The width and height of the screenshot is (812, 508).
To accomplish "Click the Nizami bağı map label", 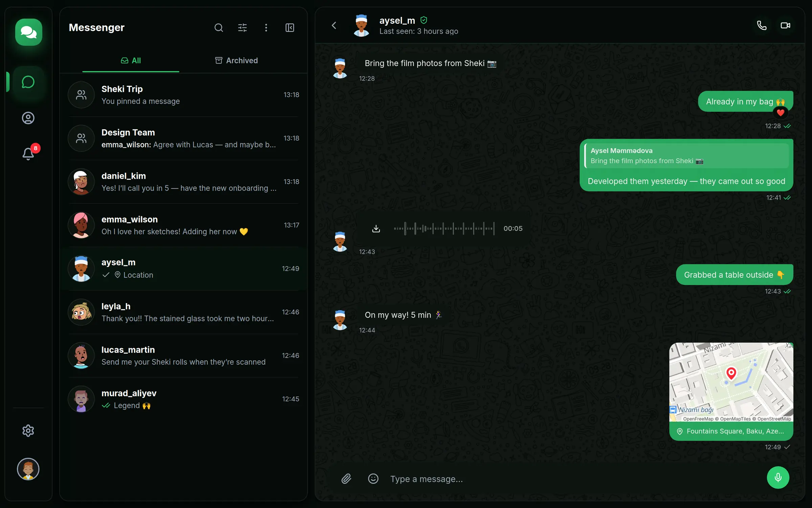I will point(696,410).
